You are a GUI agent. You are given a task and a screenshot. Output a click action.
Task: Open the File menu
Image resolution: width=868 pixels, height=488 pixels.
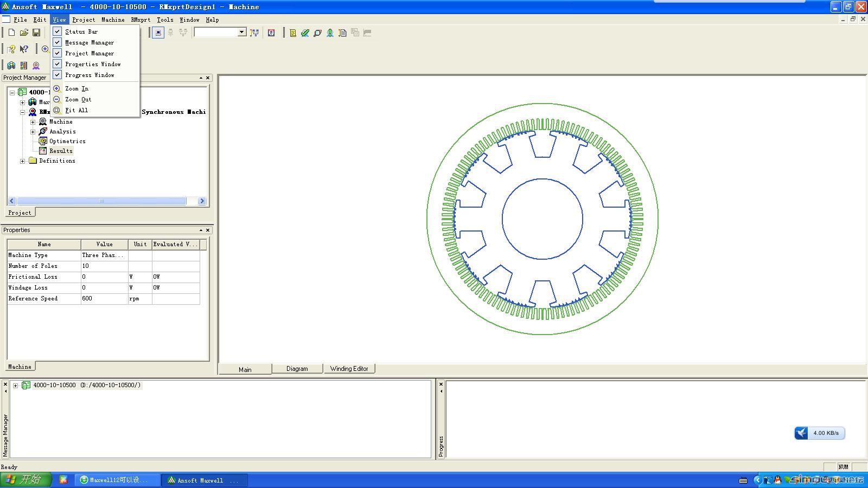point(20,20)
